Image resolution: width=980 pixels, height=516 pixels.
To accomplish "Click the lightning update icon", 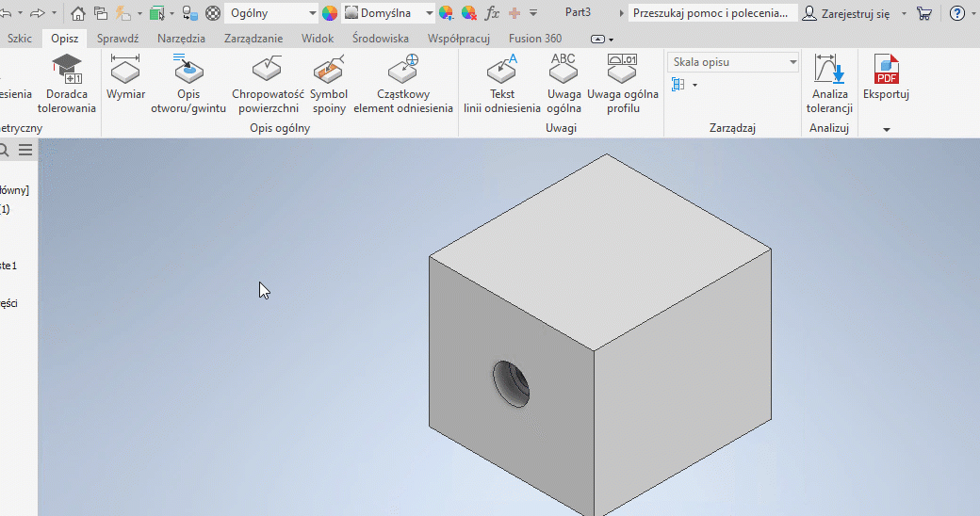I will tap(123, 12).
